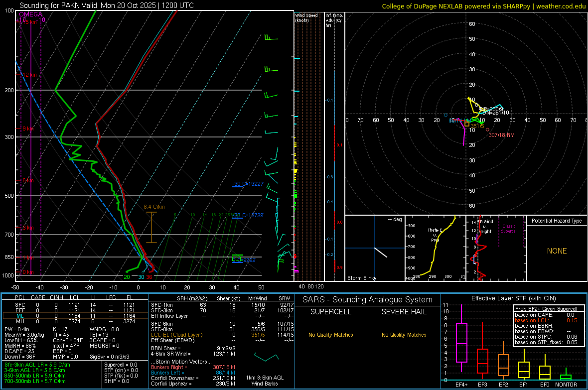
Task: Click the CAPE column header
Action: (x=38, y=297)
